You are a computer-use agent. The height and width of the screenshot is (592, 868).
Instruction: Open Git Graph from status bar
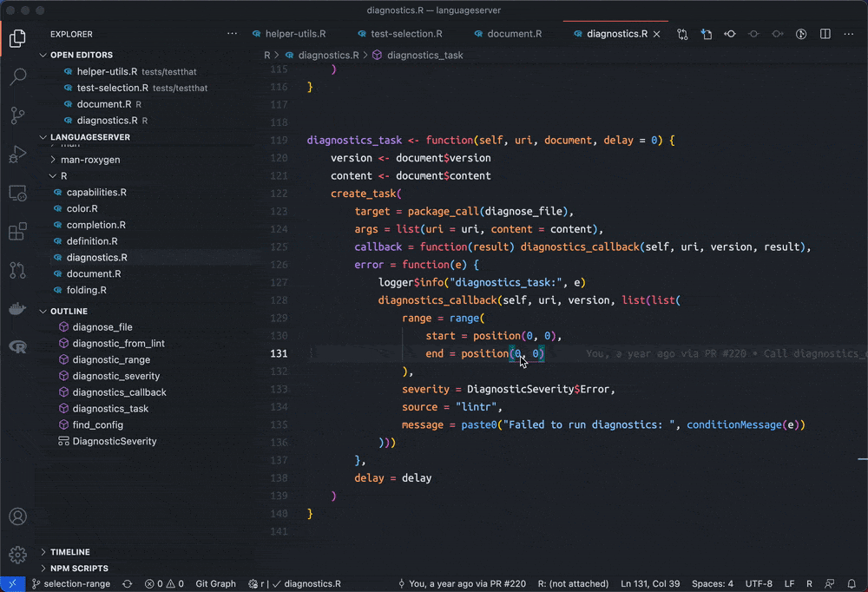point(215,583)
